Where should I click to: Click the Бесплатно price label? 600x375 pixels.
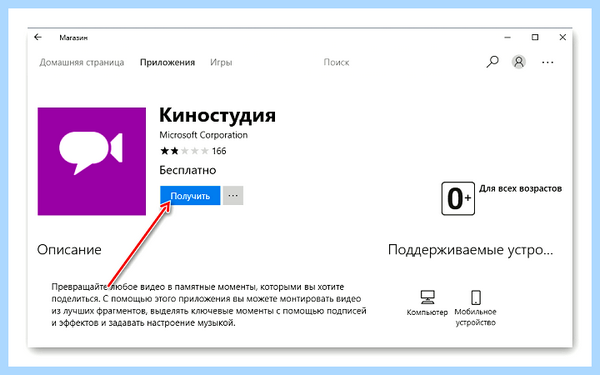[x=188, y=170]
